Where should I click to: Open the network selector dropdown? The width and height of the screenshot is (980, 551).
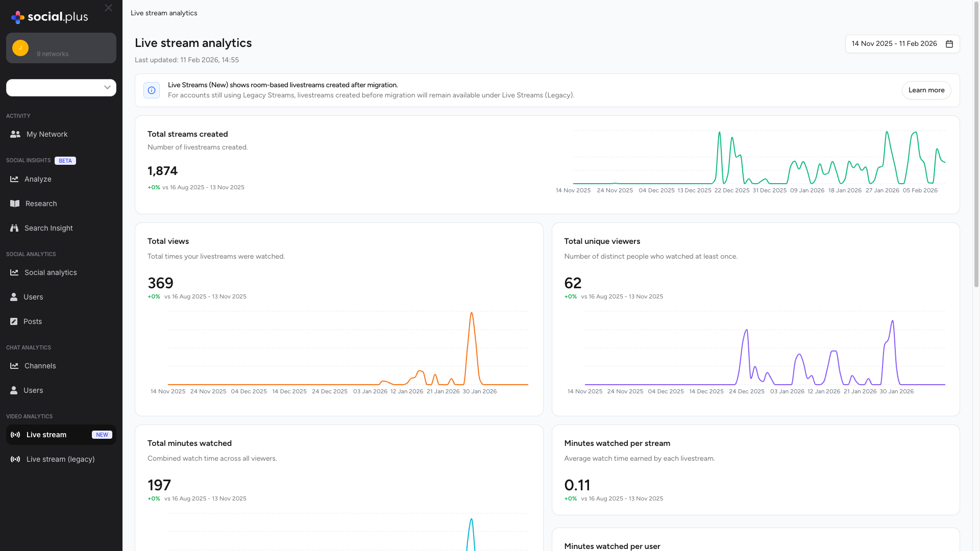point(61,88)
